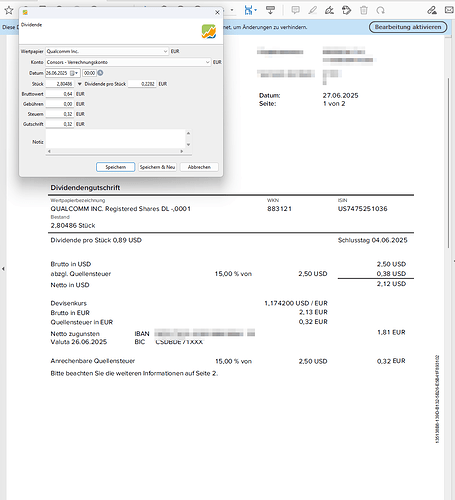
Task: Click the Stück field with 2,80486
Action: 59,84
